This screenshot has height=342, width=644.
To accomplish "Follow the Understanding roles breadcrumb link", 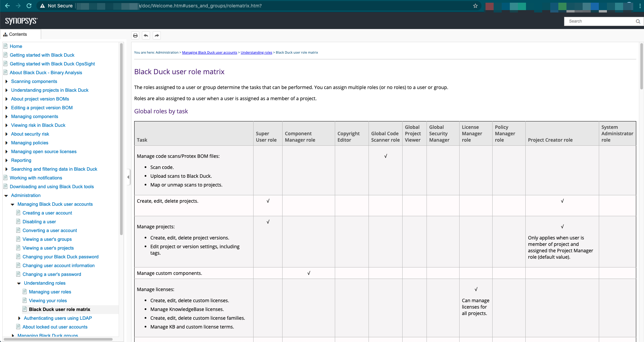I will coord(256,53).
